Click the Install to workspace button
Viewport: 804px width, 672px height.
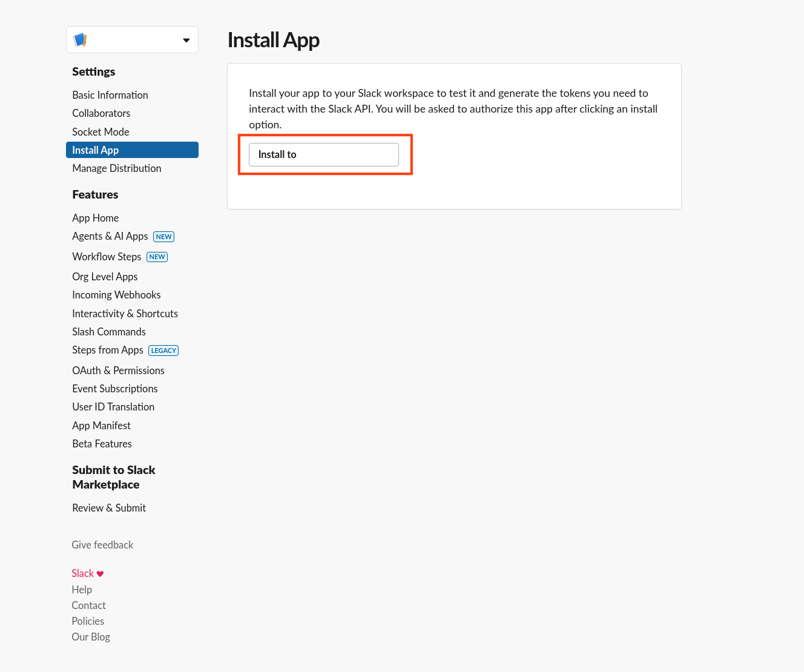click(324, 154)
